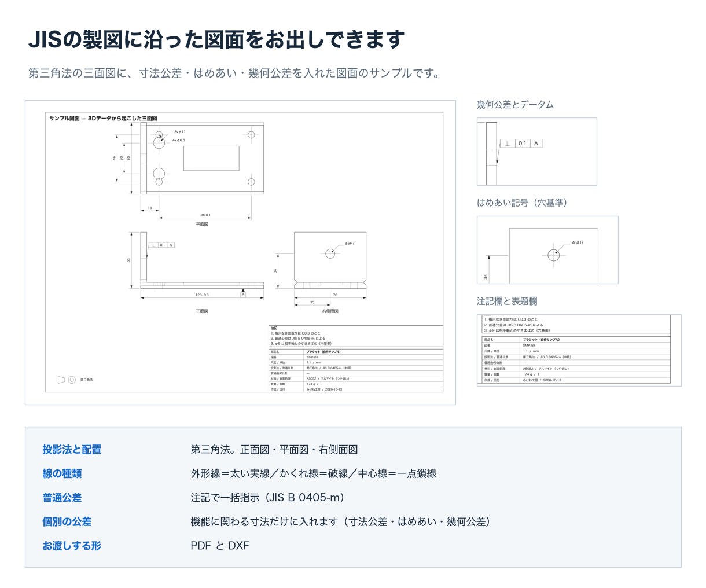Screen dimensions: 706x588
Task: Click the 18 dimension below the plan view
Action: (150, 208)
